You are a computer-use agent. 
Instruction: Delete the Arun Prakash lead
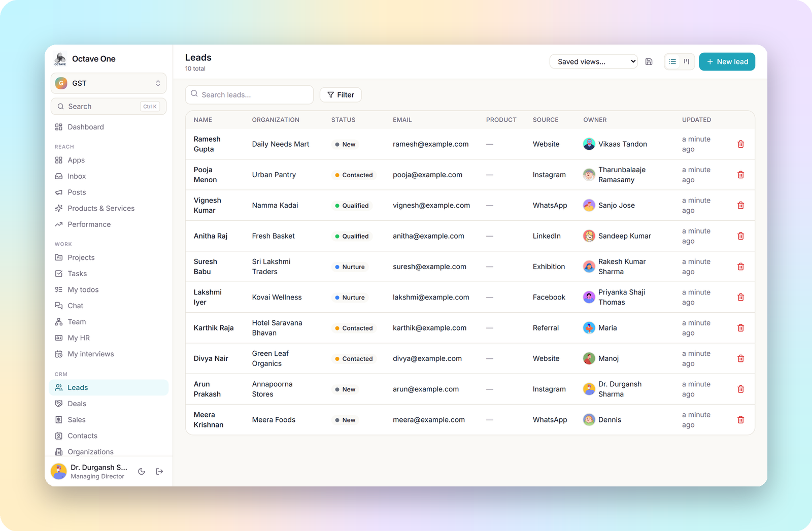point(740,389)
